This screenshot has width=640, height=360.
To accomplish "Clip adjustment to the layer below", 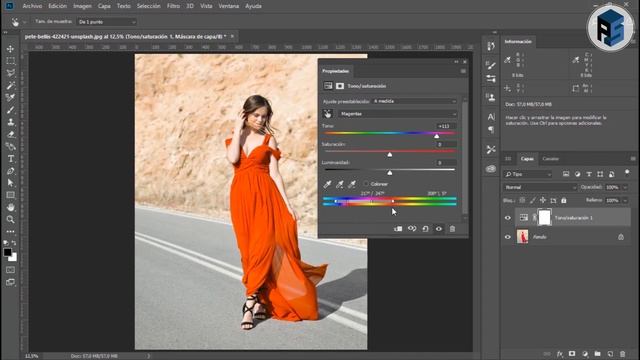I will [398, 229].
